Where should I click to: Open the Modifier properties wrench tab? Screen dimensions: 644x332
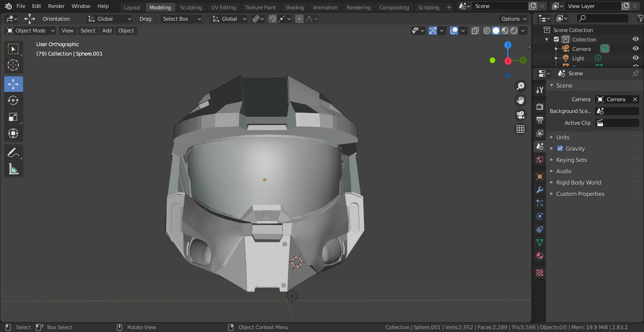pyautogui.click(x=540, y=190)
